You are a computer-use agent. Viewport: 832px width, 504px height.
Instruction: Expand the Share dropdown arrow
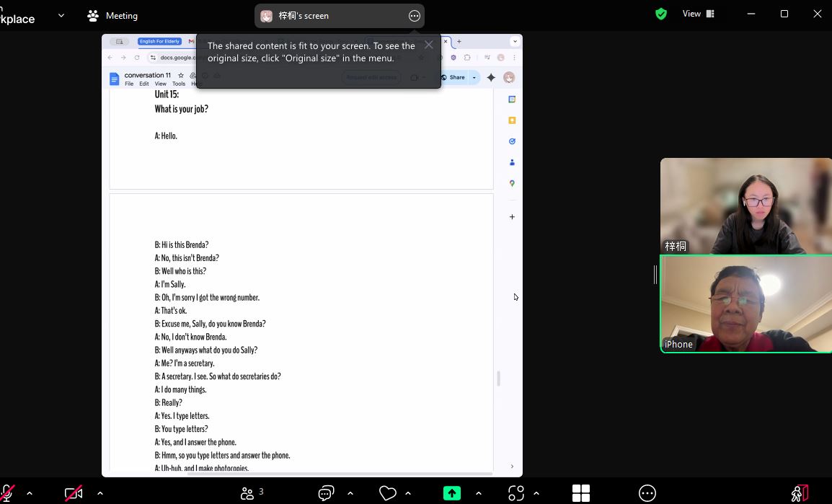coord(474,77)
